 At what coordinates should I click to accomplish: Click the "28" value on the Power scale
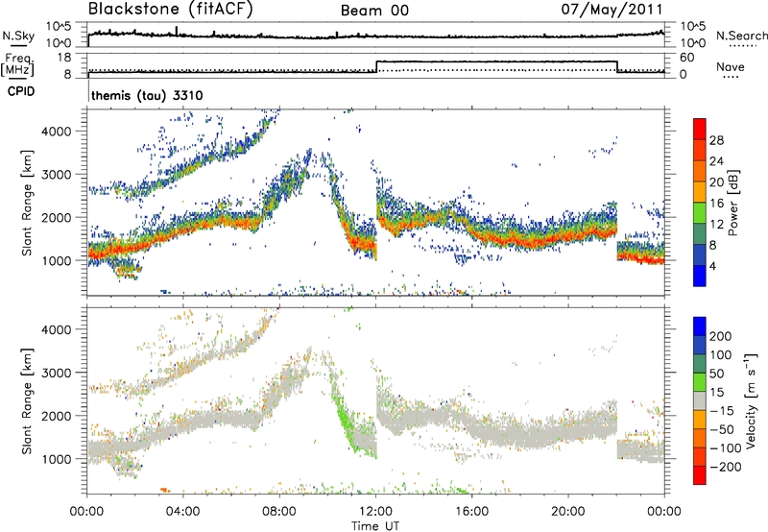716,140
